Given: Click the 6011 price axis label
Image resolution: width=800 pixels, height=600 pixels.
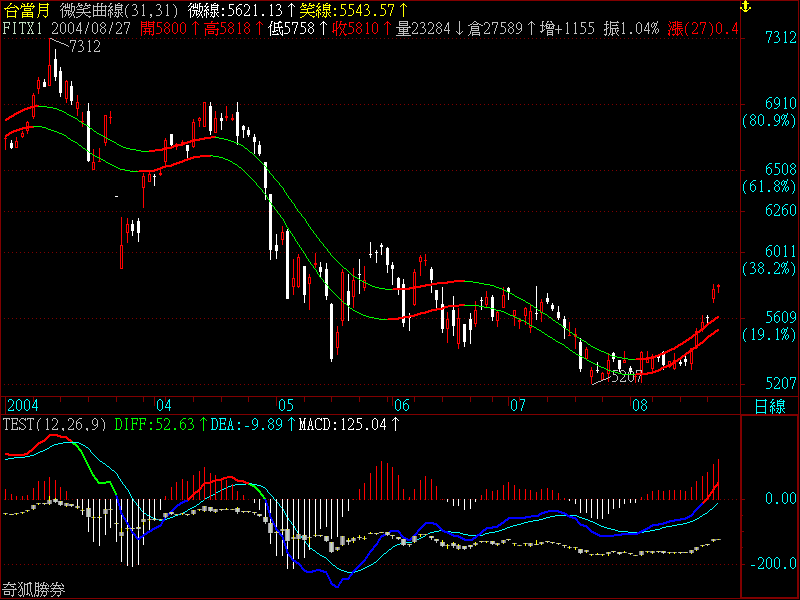Looking at the screenshot, I should [781, 251].
